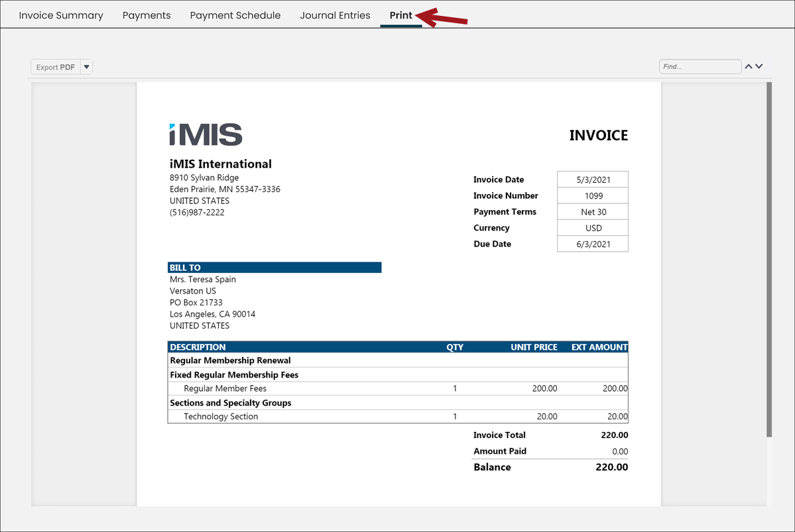The width and height of the screenshot is (795, 532).
Task: Select Eden Prairie, MN 55347-3336 line
Action: (x=225, y=189)
